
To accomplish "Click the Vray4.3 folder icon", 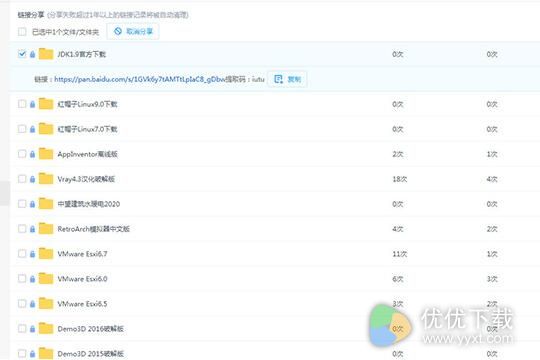I will coord(46,179).
